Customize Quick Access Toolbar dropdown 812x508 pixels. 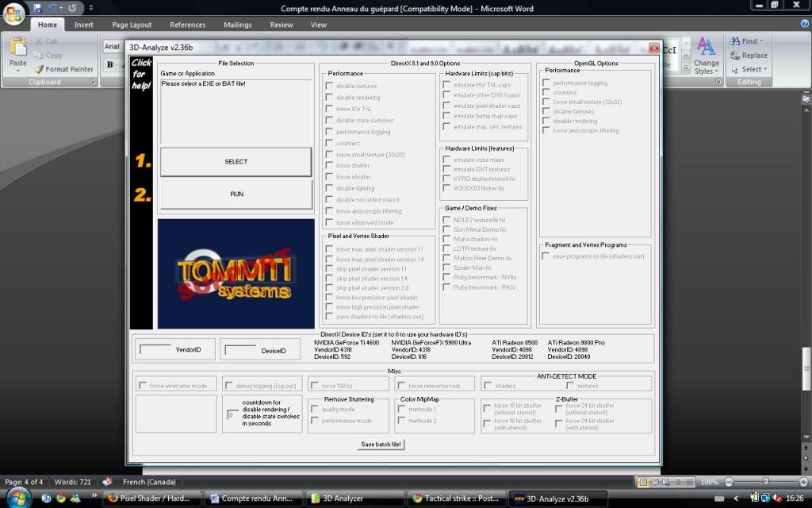pyautogui.click(x=90, y=8)
